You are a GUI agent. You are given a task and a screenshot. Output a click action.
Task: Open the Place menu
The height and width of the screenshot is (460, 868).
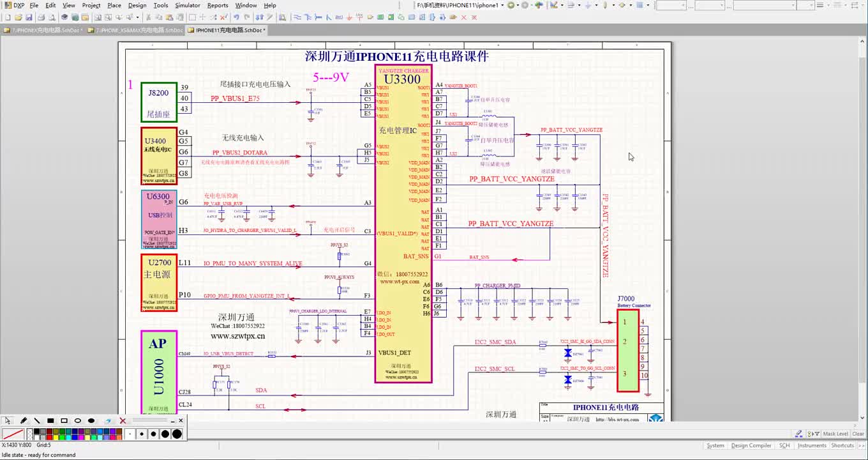pyautogui.click(x=114, y=5)
